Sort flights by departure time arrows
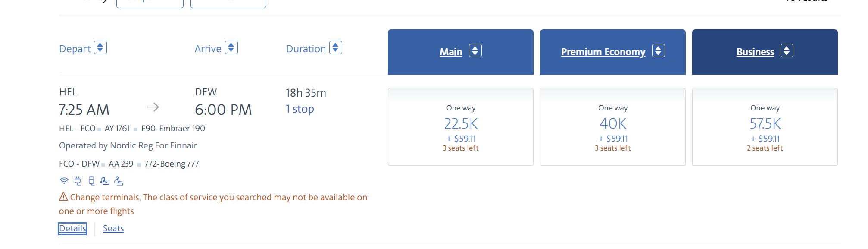Image resolution: width=868 pixels, height=249 pixels. pos(100,47)
